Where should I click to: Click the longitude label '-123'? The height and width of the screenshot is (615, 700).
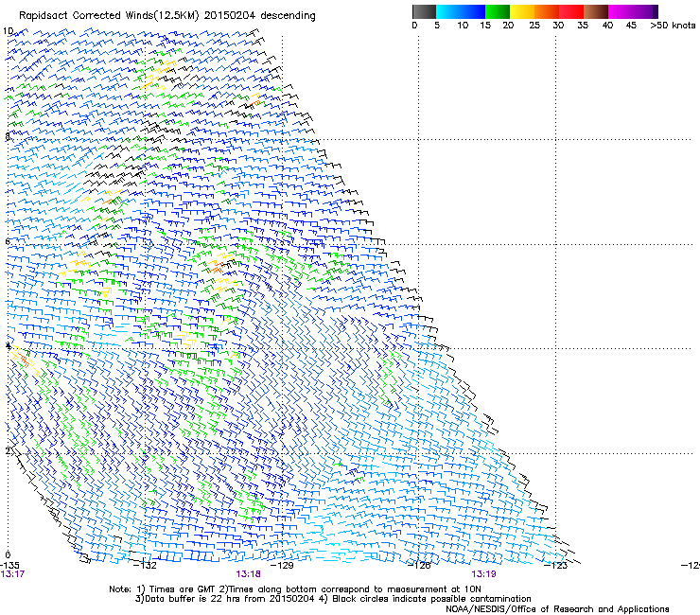click(556, 565)
